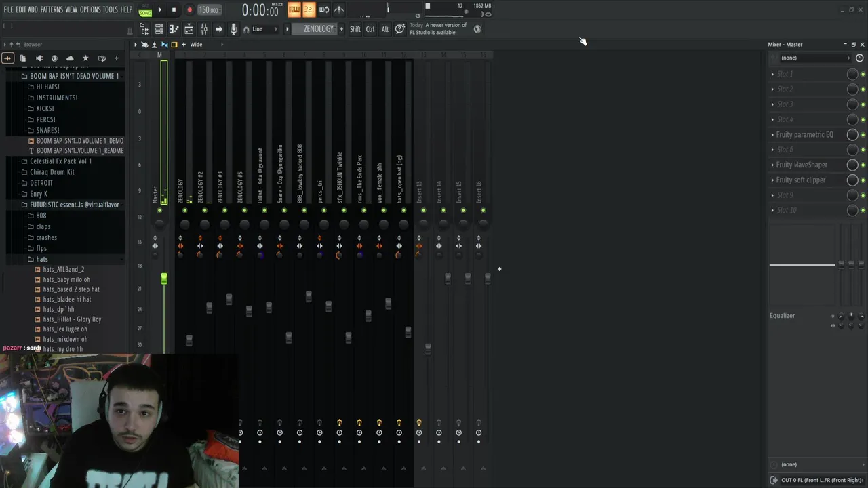Click the snap magnet icon

pyautogui.click(x=247, y=29)
